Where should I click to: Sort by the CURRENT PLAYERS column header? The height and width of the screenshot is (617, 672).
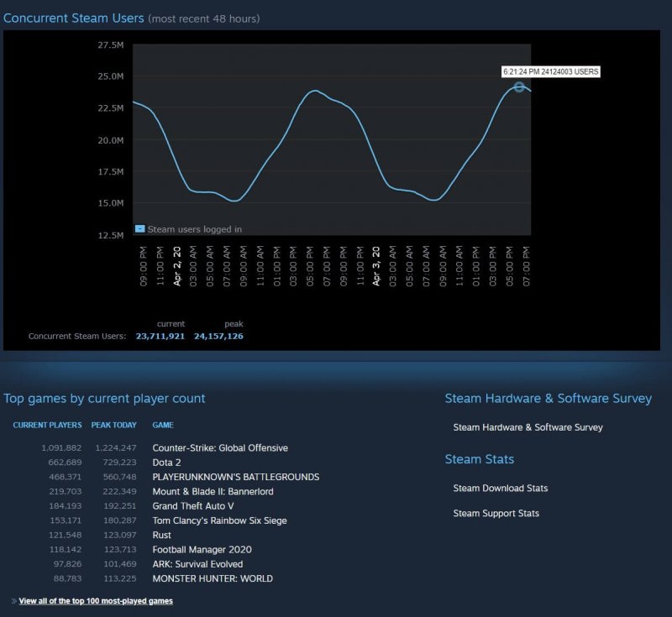pyautogui.click(x=46, y=426)
